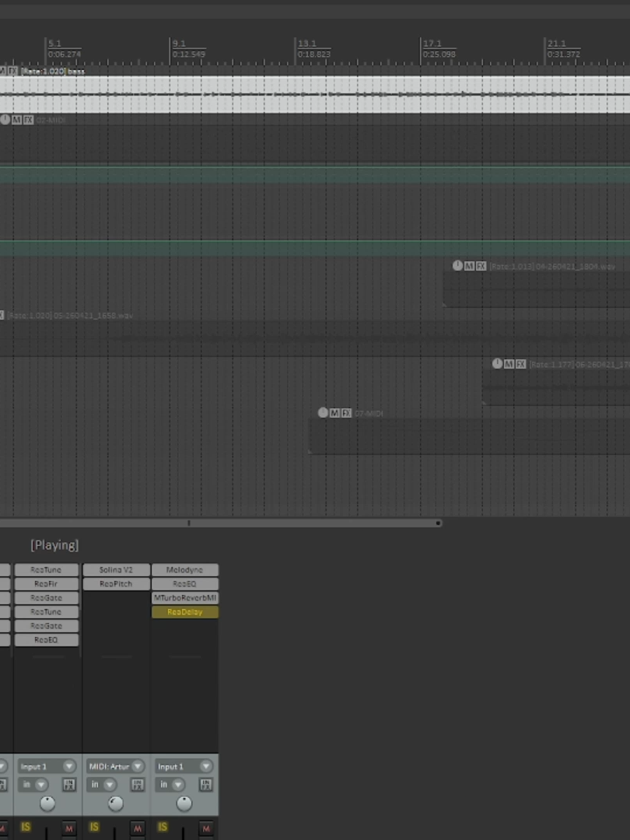Mute the ReaTune strip with its red M
The width and height of the screenshot is (630, 840).
click(x=68, y=829)
